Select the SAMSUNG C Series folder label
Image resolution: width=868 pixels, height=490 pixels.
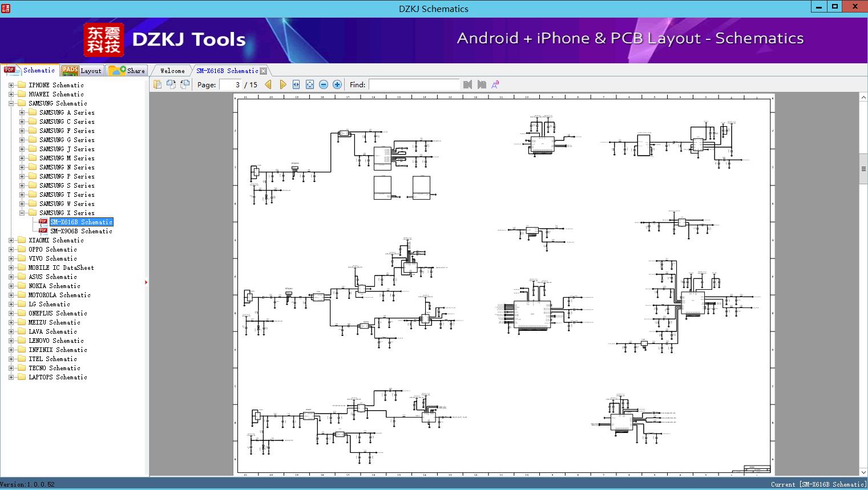point(67,122)
